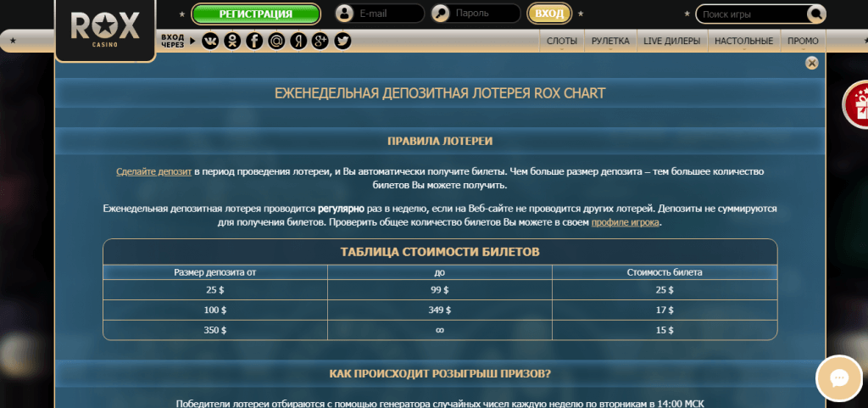868x408 pixels.
Task: Open the НАСТОЛЬНЫЕ games menu
Action: tap(743, 41)
